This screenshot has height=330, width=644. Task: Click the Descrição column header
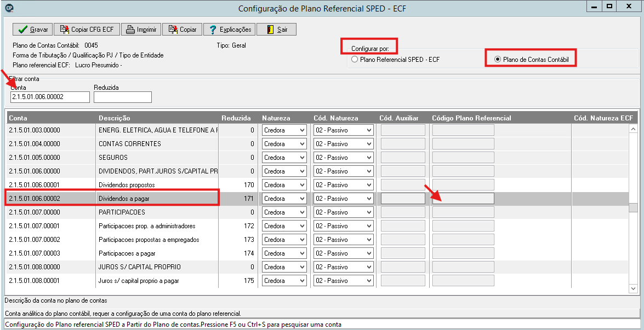(x=114, y=118)
